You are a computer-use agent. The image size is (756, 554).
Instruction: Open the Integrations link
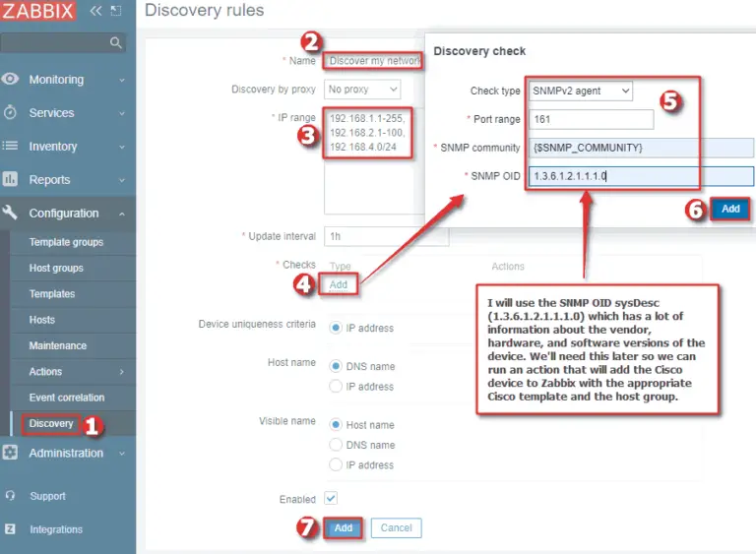pos(56,529)
